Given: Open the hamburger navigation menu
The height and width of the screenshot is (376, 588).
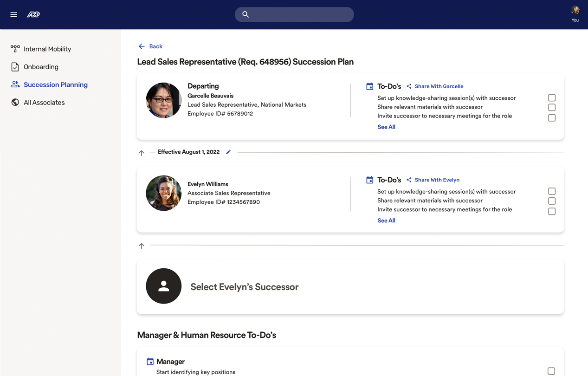Looking at the screenshot, I should [13, 14].
